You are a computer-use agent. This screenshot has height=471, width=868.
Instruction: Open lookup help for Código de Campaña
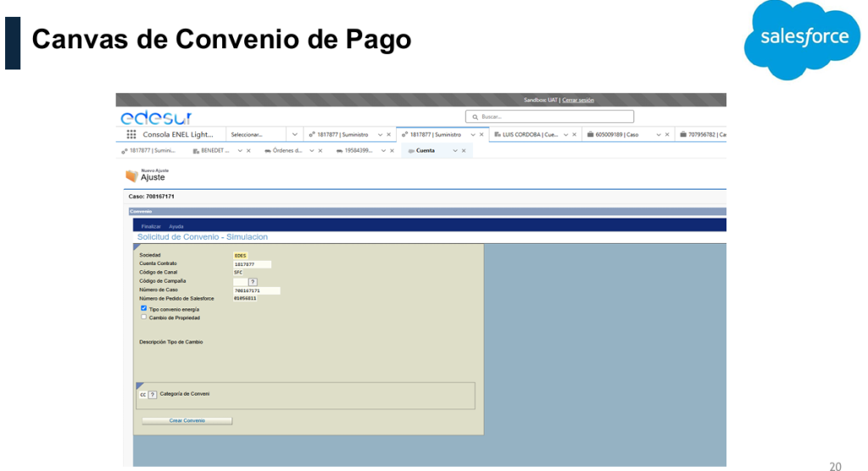(253, 281)
